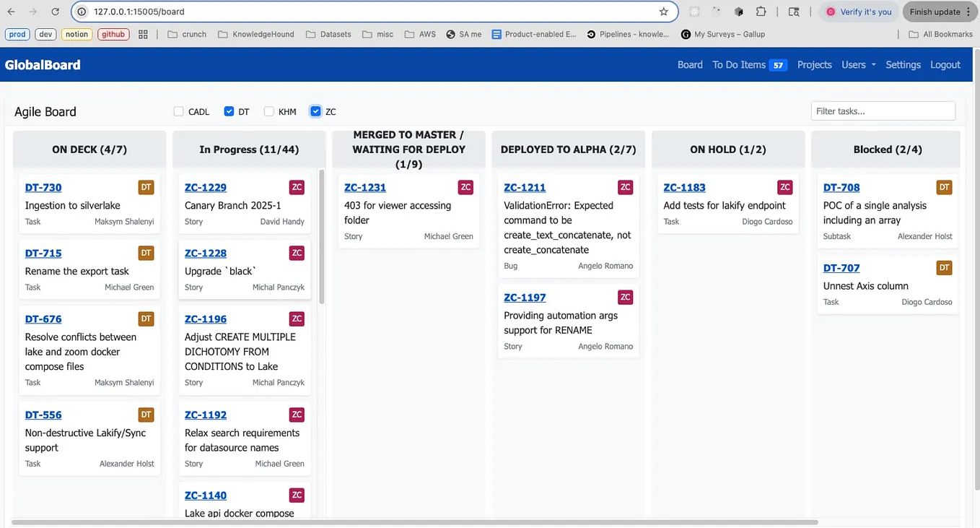Click the DT badge on DT-708 card

pyautogui.click(x=945, y=186)
